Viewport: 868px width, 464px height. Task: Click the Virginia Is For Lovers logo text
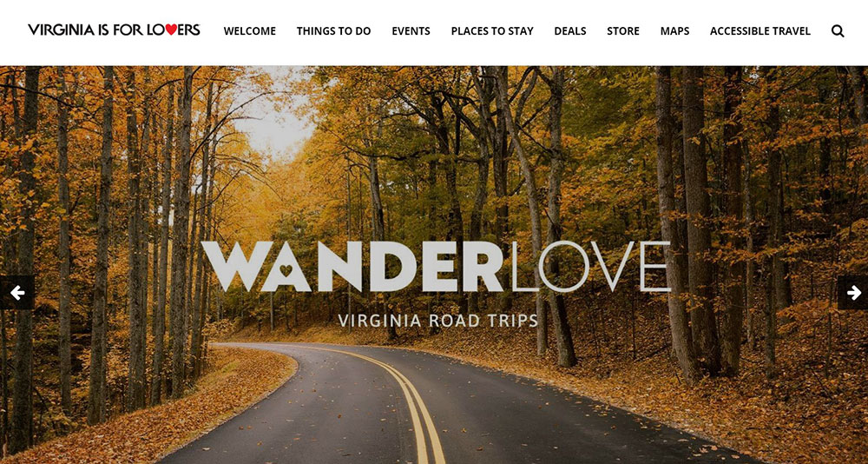pyautogui.click(x=114, y=30)
